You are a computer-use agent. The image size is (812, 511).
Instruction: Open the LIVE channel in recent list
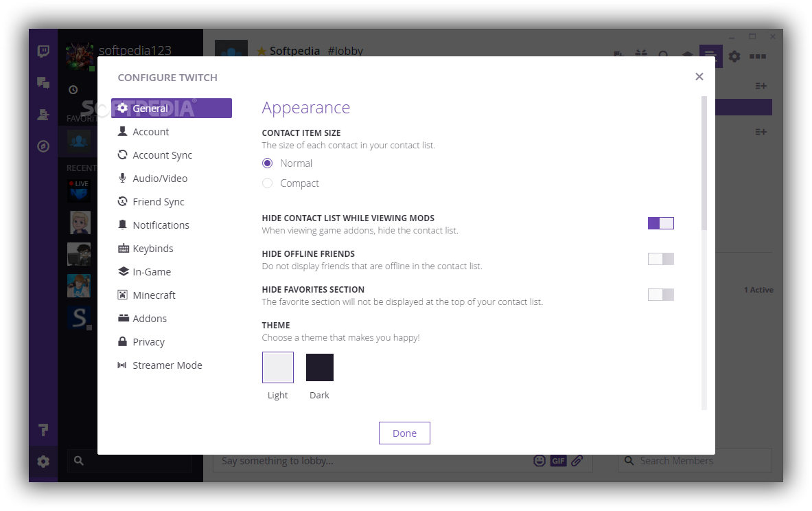pos(79,190)
